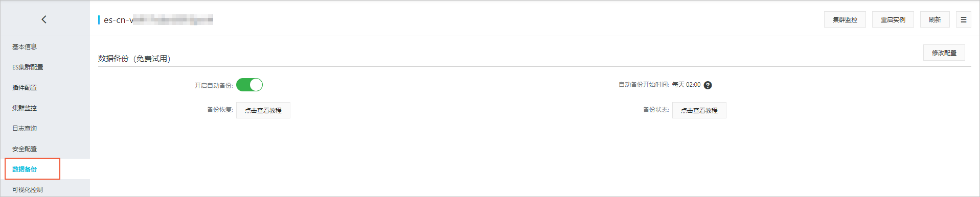Click the back arrow icon
The height and width of the screenshot is (197, 980).
tap(44, 19)
